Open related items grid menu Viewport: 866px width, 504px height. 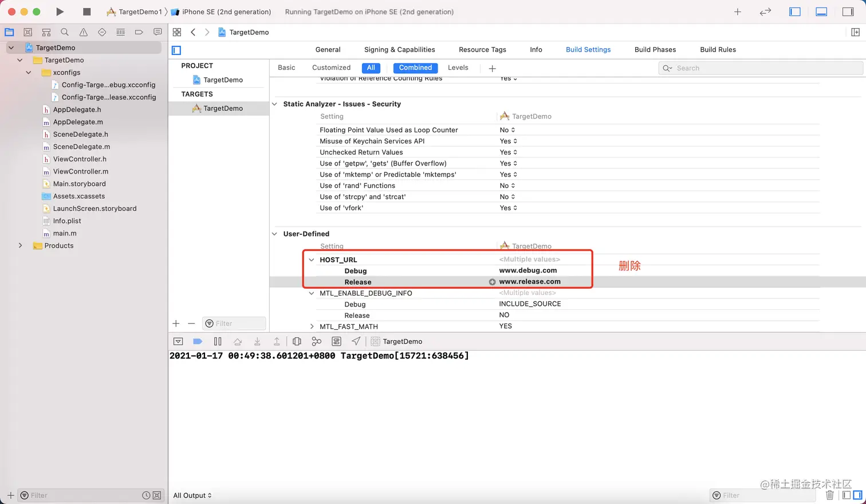coord(177,32)
